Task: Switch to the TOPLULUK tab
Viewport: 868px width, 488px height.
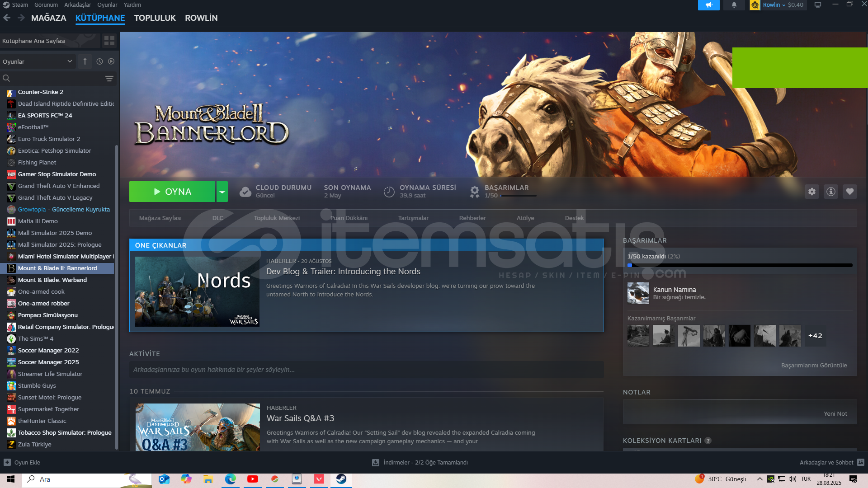Action: [155, 18]
